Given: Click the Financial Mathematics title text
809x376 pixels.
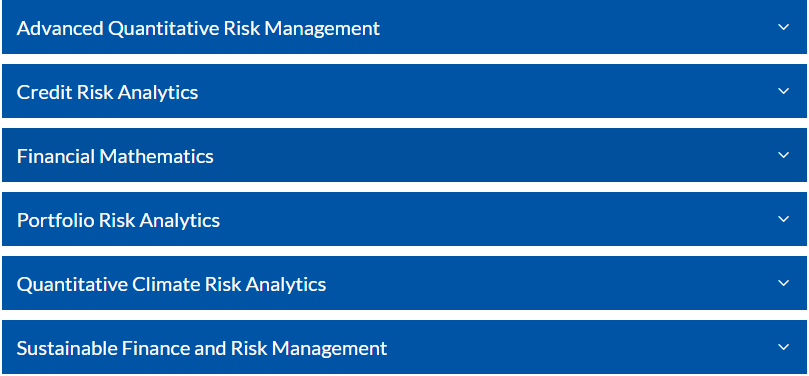Looking at the screenshot, I should click(115, 156).
